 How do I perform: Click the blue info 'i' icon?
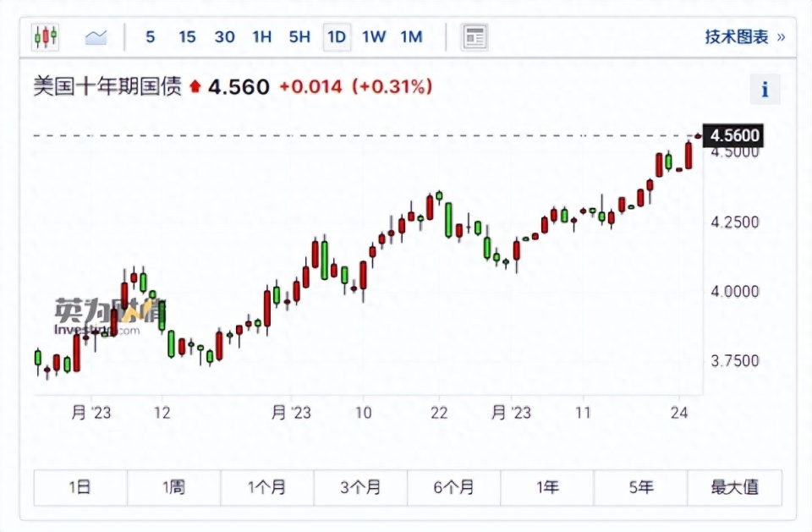[765, 90]
